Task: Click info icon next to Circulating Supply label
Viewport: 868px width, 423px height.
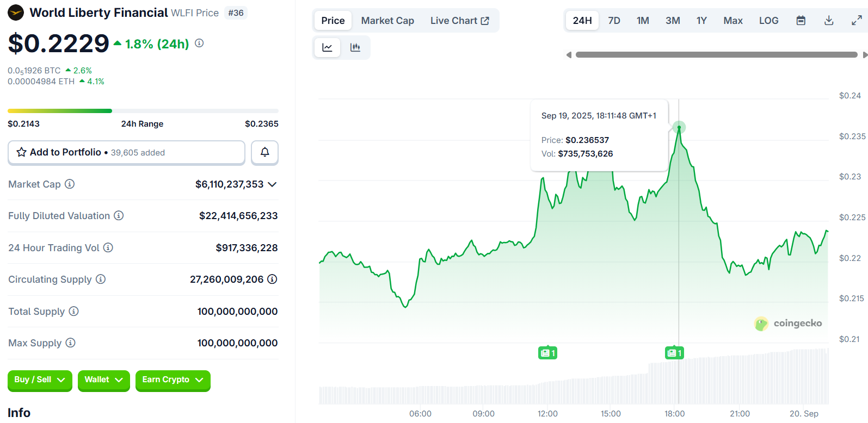Action: [101, 279]
